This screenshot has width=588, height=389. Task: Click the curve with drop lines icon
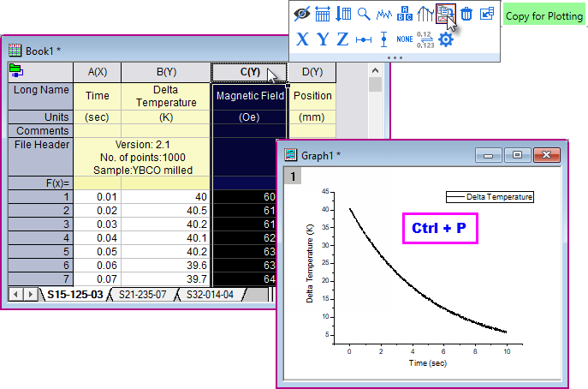click(425, 14)
